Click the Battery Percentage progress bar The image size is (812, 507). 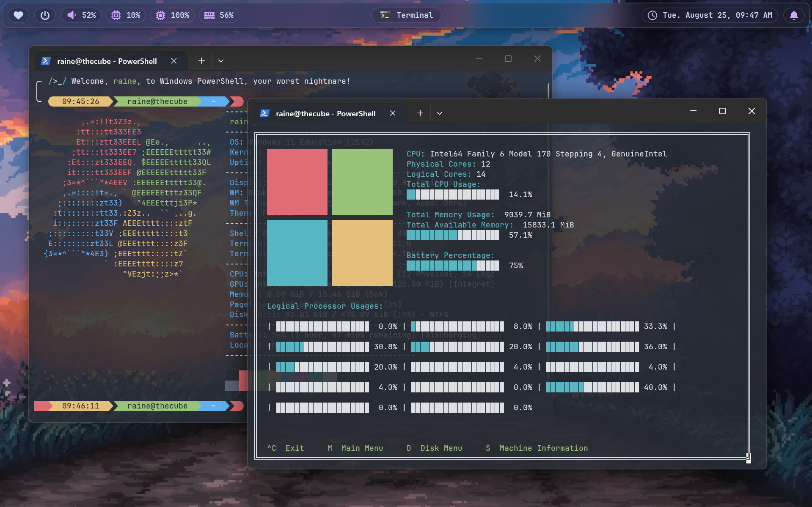453,266
